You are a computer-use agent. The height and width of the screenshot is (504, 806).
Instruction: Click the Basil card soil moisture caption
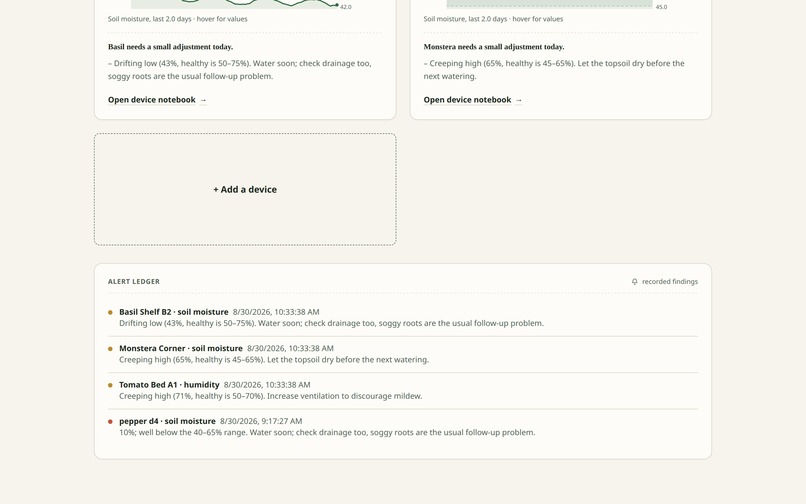click(177, 19)
